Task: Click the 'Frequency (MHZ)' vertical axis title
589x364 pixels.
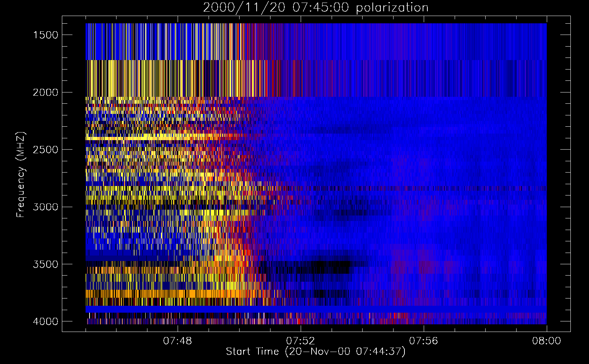Action: (x=21, y=175)
